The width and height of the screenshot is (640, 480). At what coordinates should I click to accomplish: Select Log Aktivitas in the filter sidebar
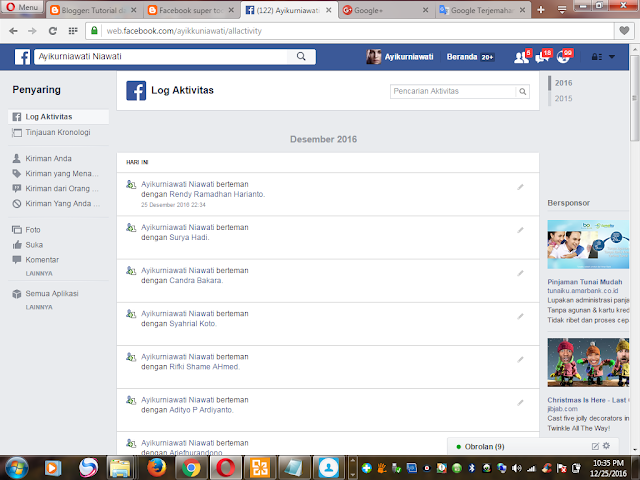[x=58, y=117]
